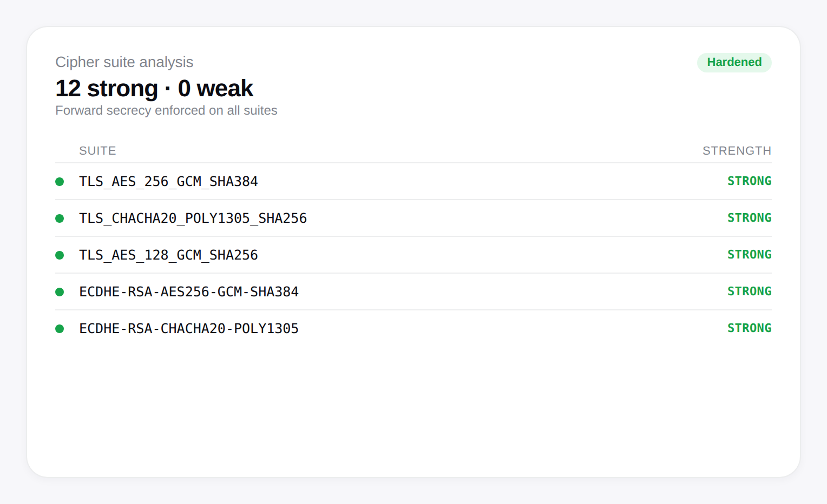Viewport: 827px width, 504px height.
Task: Select the TLS_AES_128_GCM_SHA256 suite name
Action: point(168,255)
